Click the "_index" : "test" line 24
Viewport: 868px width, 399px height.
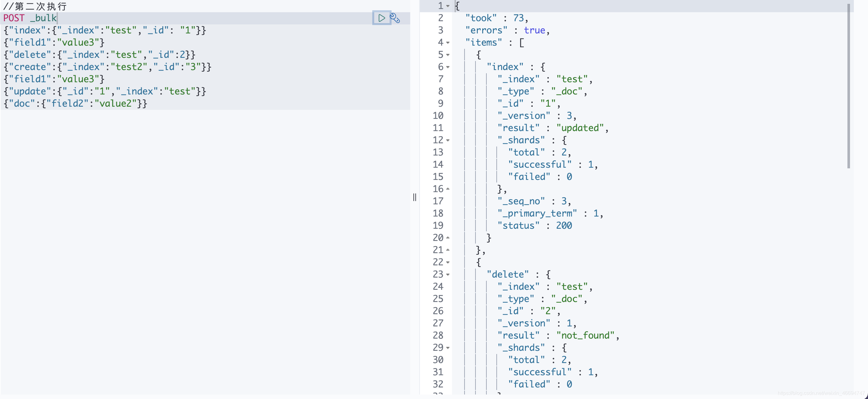(545, 287)
